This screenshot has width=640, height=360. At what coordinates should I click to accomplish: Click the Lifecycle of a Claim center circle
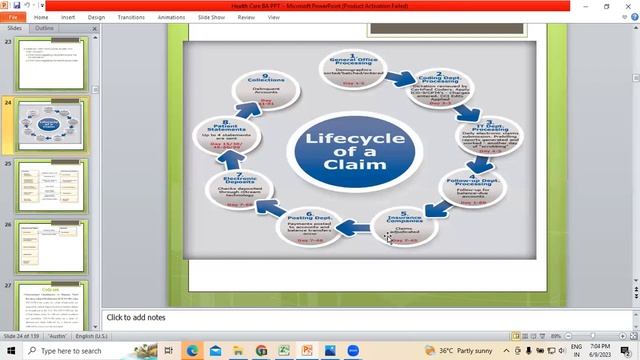(355, 151)
